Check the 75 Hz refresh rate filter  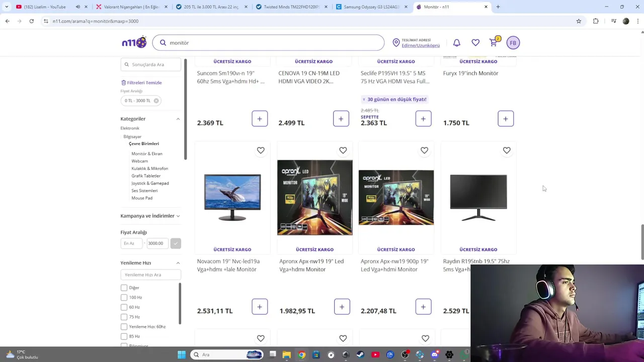tap(124, 317)
